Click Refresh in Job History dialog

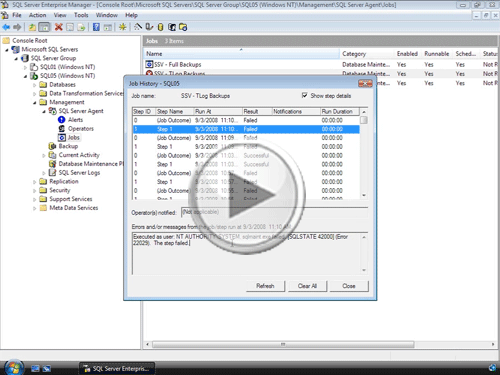[x=265, y=286]
